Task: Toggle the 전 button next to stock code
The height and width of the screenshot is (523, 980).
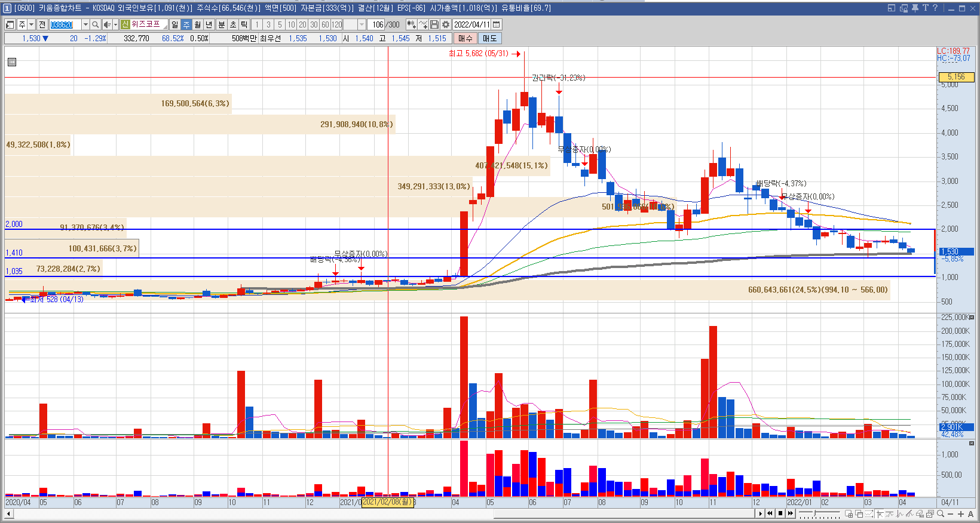Action: (42, 24)
